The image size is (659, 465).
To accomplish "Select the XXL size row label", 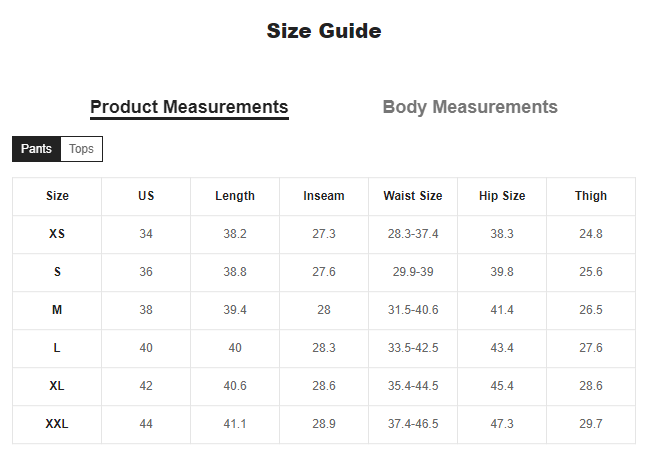I will [57, 424].
